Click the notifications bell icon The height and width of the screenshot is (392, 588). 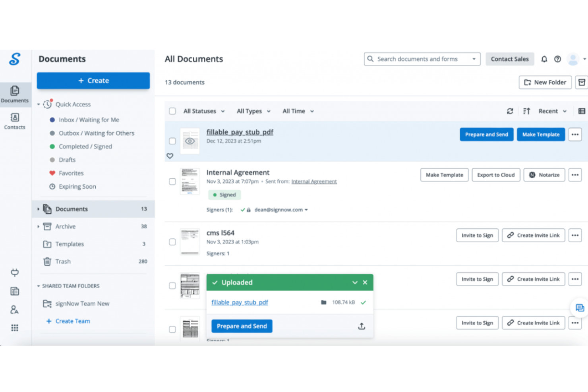point(544,59)
